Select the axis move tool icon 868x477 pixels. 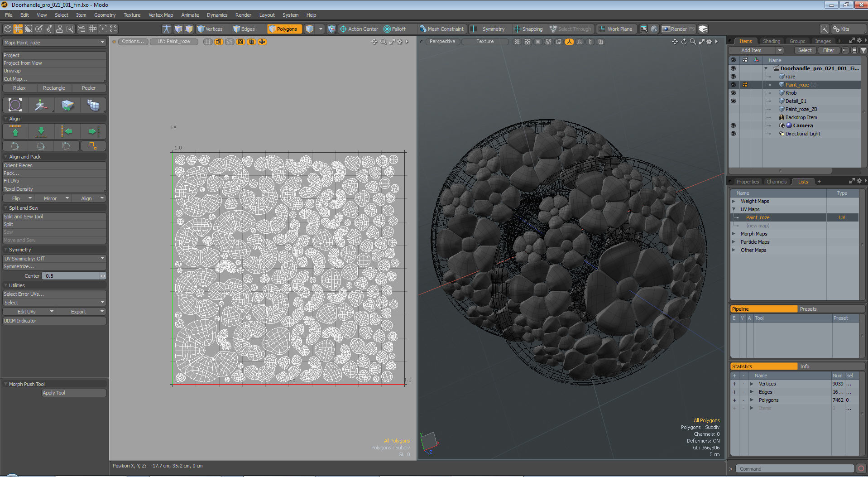click(41, 105)
